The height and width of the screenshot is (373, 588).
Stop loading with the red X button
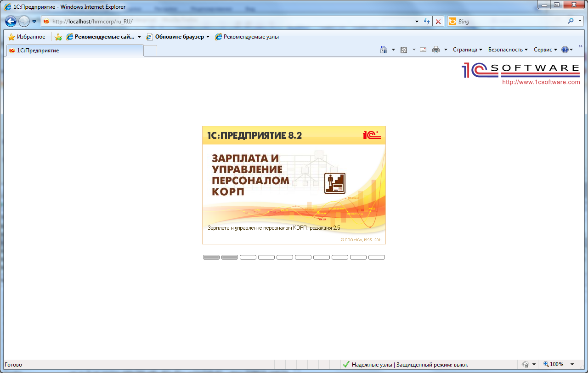click(x=439, y=21)
